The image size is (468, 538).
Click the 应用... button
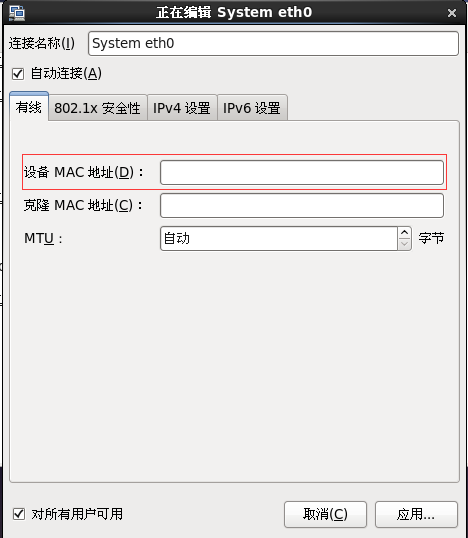click(x=416, y=514)
